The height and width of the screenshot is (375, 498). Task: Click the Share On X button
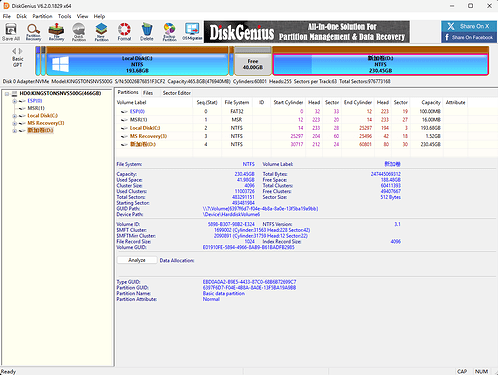click(469, 26)
